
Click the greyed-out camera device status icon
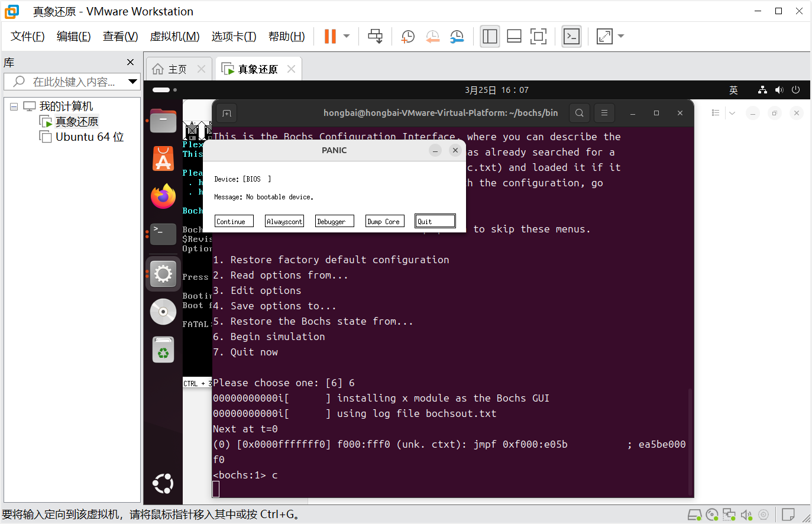pyautogui.click(x=764, y=515)
